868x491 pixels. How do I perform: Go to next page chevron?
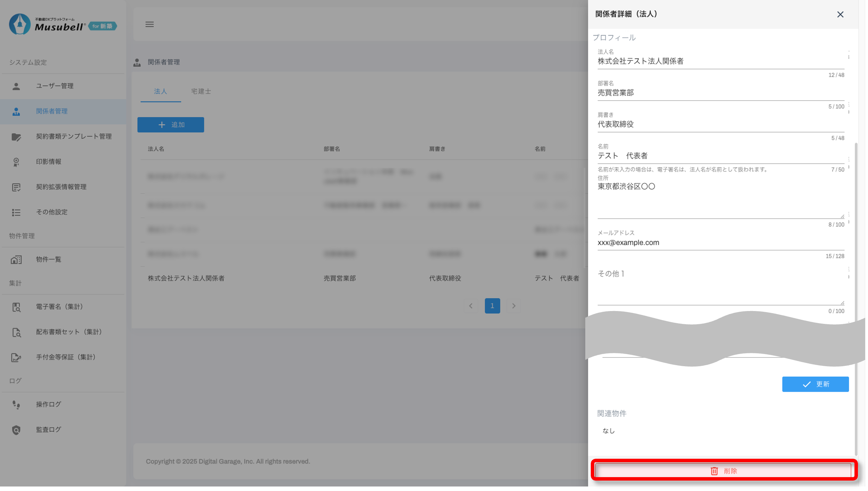click(x=514, y=306)
